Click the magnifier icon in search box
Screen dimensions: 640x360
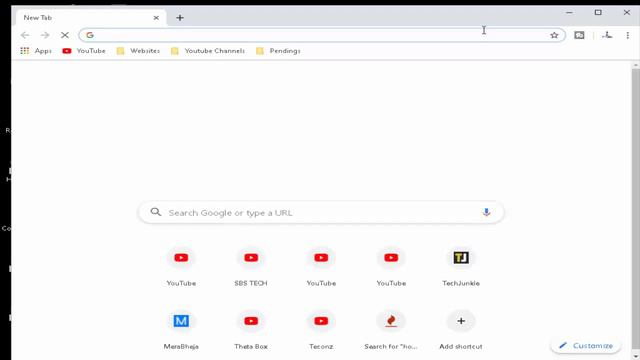click(x=156, y=212)
